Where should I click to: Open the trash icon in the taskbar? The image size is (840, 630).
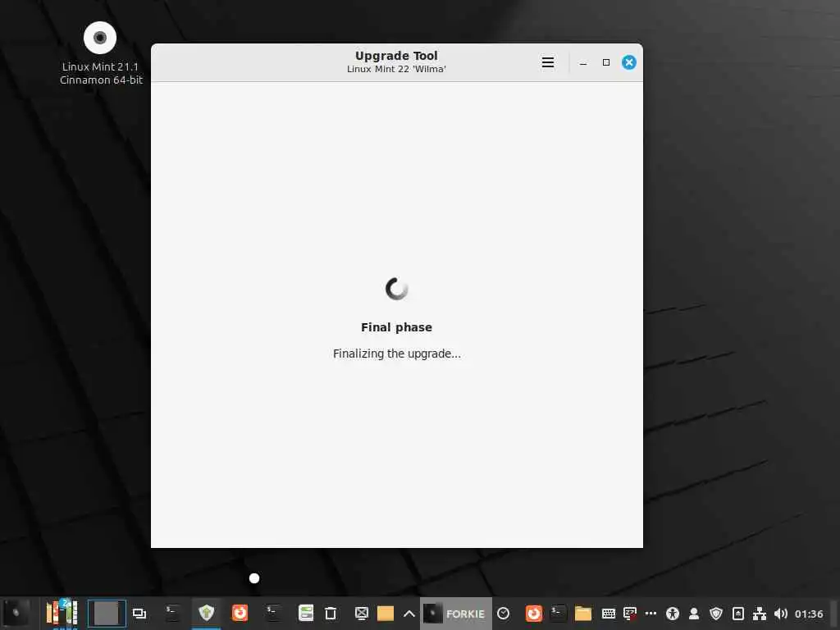click(331, 614)
